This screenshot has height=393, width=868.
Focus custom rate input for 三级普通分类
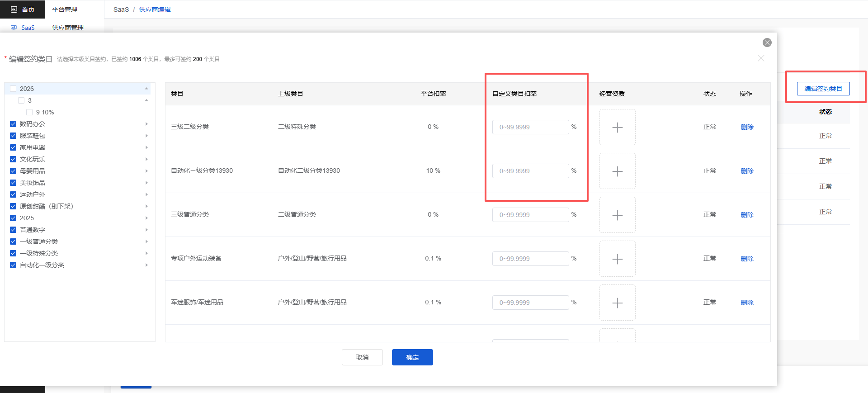click(x=530, y=215)
